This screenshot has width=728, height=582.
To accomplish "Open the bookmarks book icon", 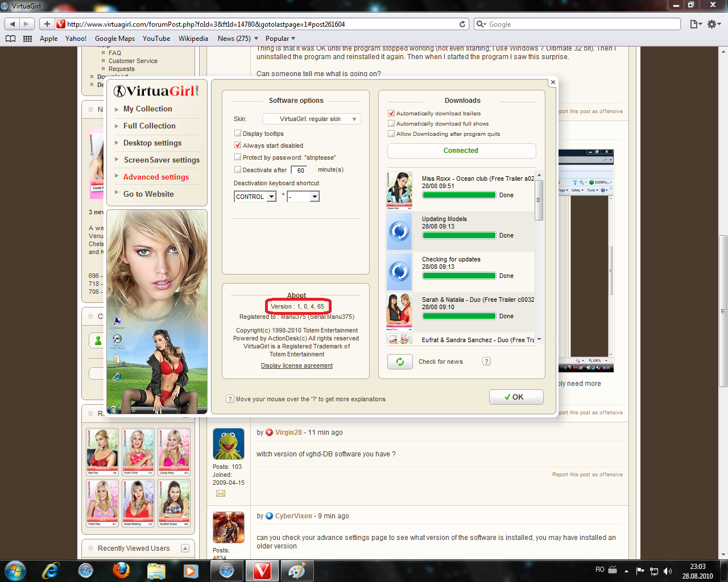I will [x=10, y=39].
